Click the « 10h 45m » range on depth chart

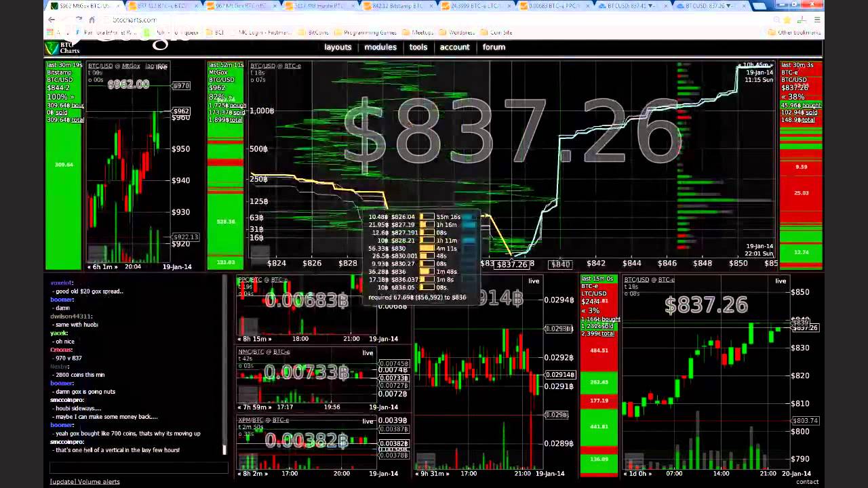click(754, 66)
